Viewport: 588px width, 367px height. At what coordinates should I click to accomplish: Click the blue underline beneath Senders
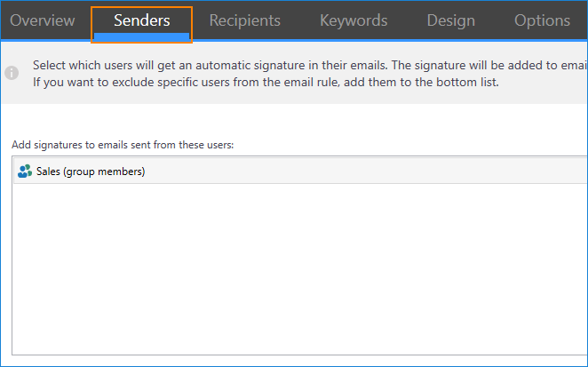click(142, 36)
